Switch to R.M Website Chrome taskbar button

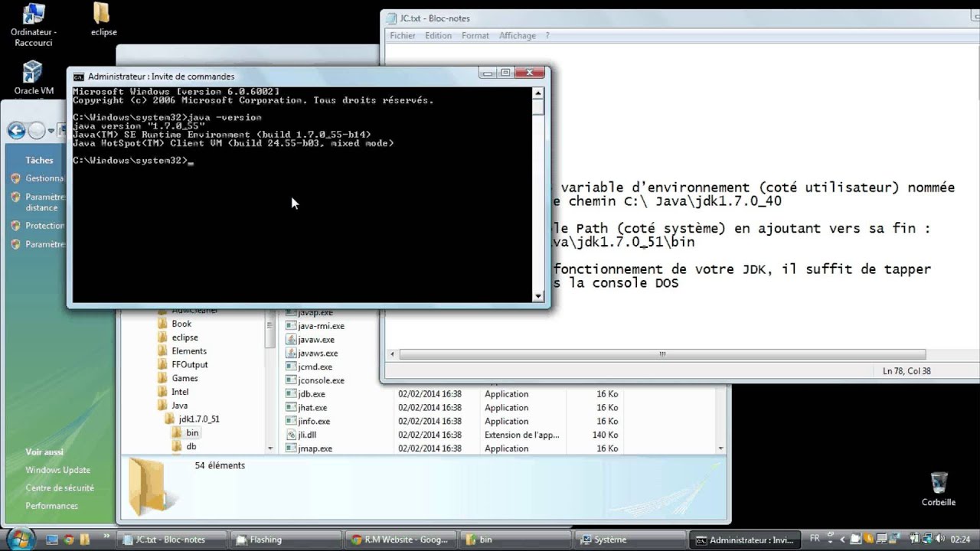click(x=400, y=540)
